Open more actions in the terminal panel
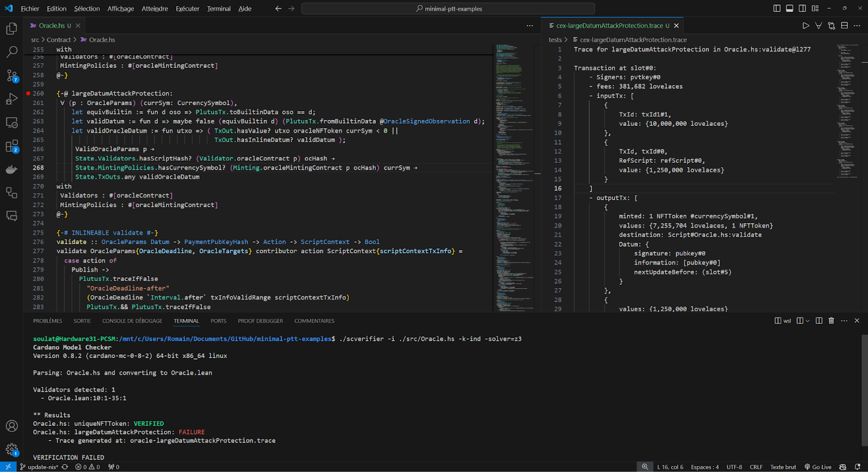This screenshot has width=868, height=472. point(844,321)
